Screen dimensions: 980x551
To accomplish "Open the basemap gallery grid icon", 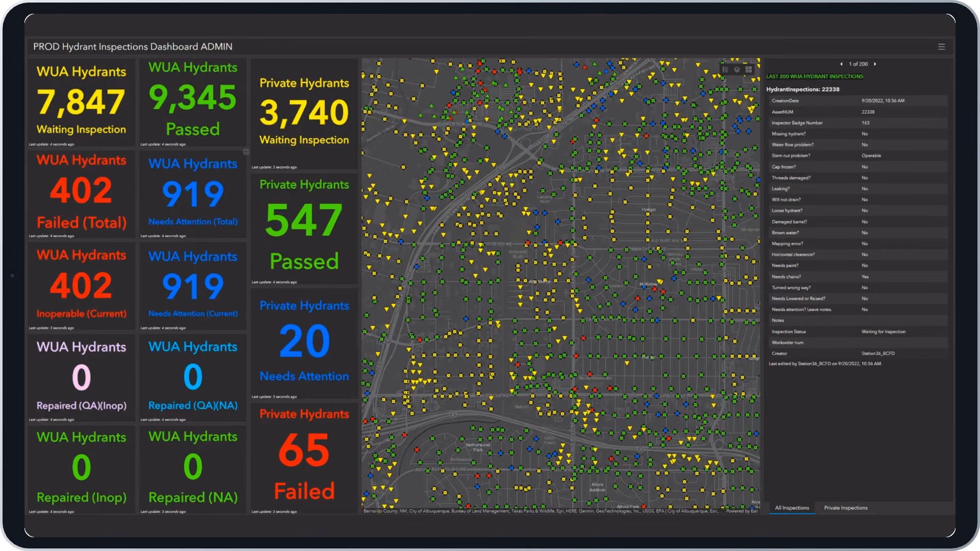I will [x=749, y=69].
